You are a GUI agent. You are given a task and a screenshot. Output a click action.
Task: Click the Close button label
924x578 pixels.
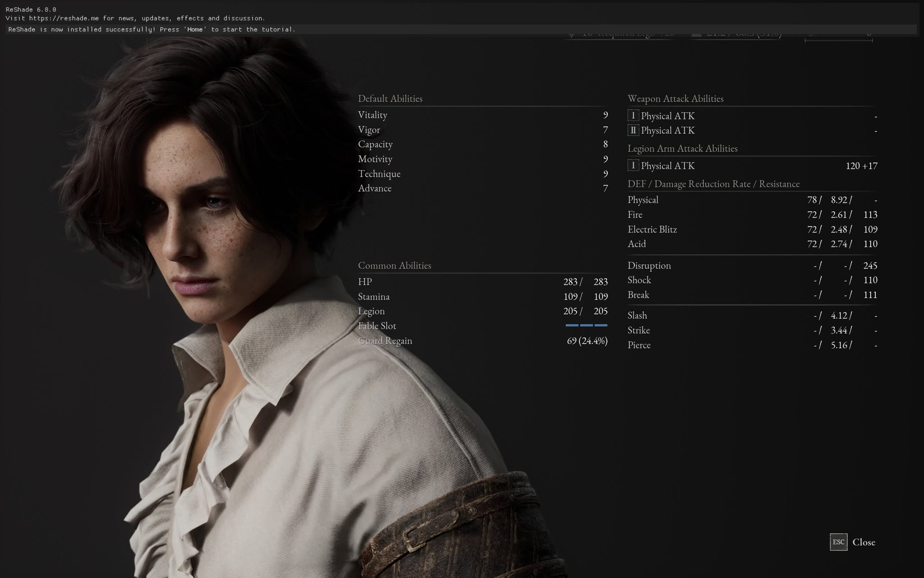(x=864, y=542)
